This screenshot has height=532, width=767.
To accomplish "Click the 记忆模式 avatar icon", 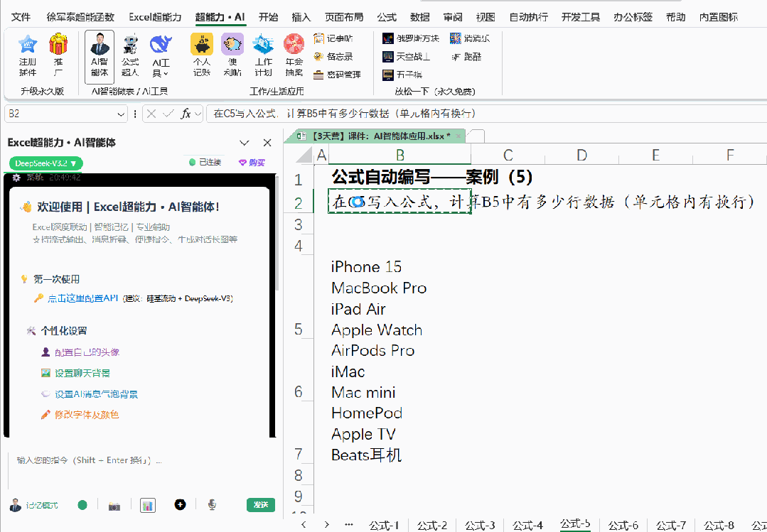I will 16,506.
